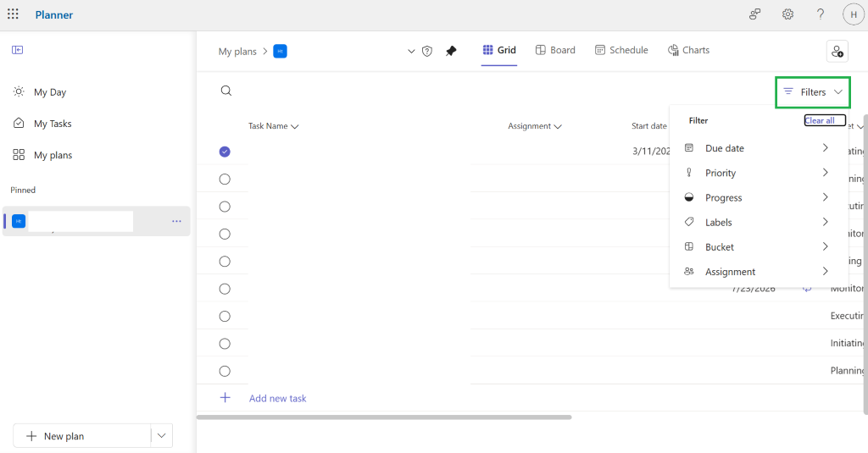868x453 pixels.
Task: Open Assignment column header dropdown
Action: [535, 126]
